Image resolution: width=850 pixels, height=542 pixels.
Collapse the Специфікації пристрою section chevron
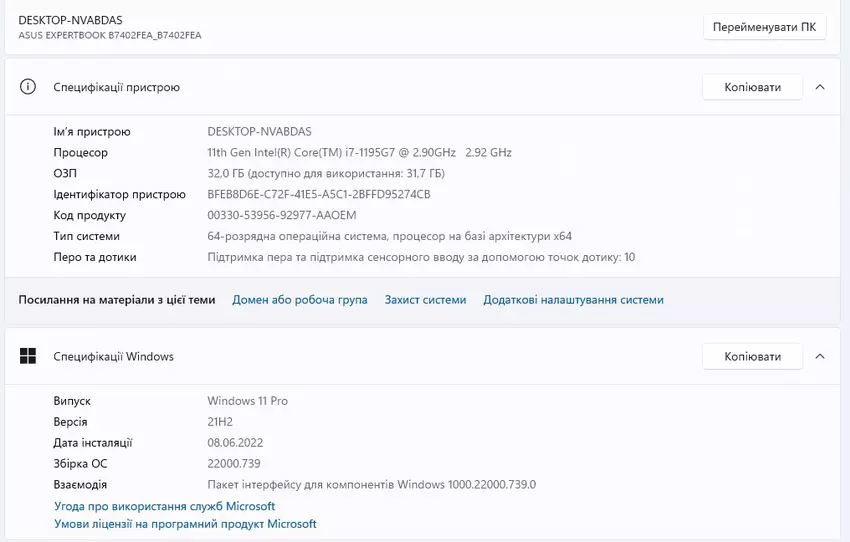click(820, 87)
